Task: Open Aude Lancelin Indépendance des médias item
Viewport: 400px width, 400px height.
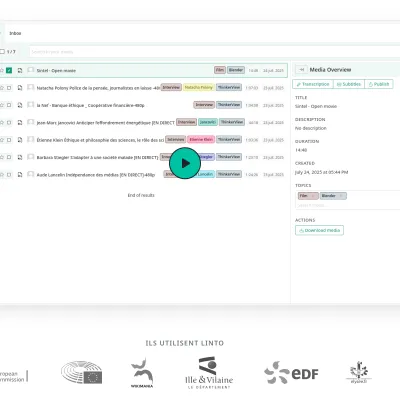Action: click(x=96, y=175)
